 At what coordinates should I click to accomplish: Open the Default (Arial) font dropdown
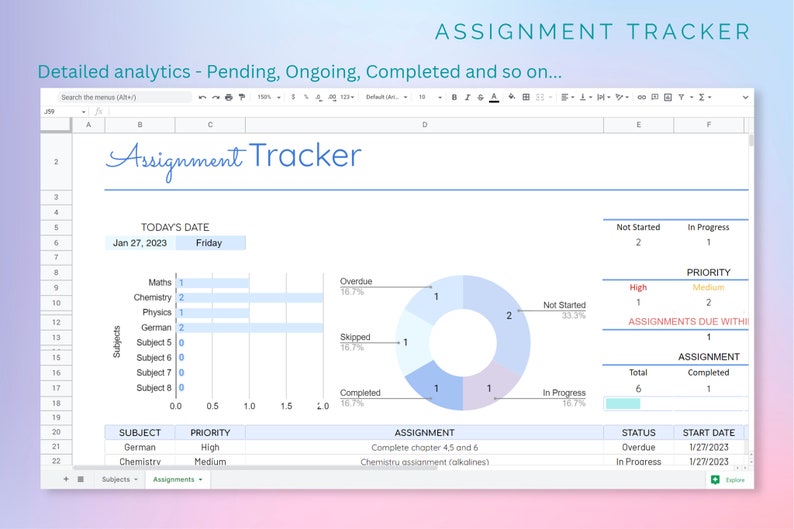tap(387, 97)
